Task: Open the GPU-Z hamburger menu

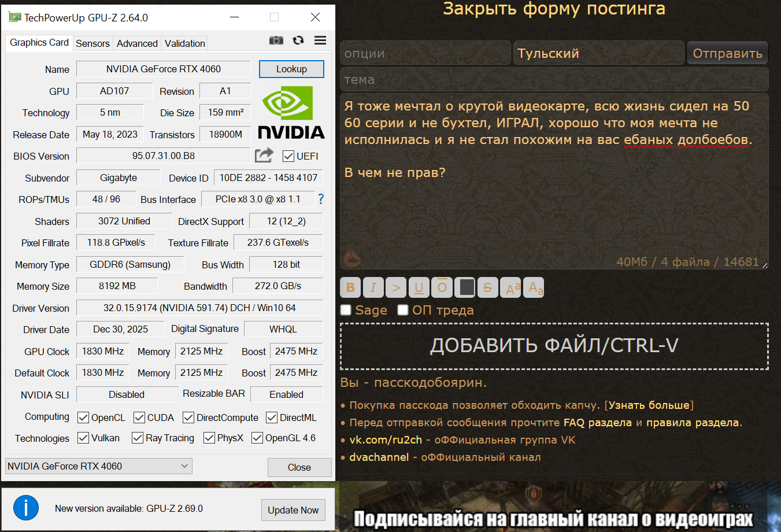Action: pos(320,40)
